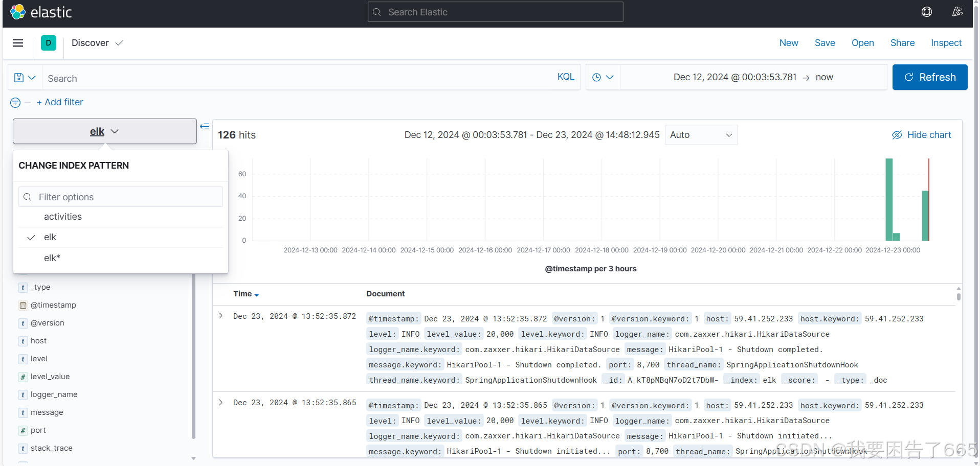Open the main navigation hamburger menu
This screenshot has width=980, height=466.
tap(17, 43)
